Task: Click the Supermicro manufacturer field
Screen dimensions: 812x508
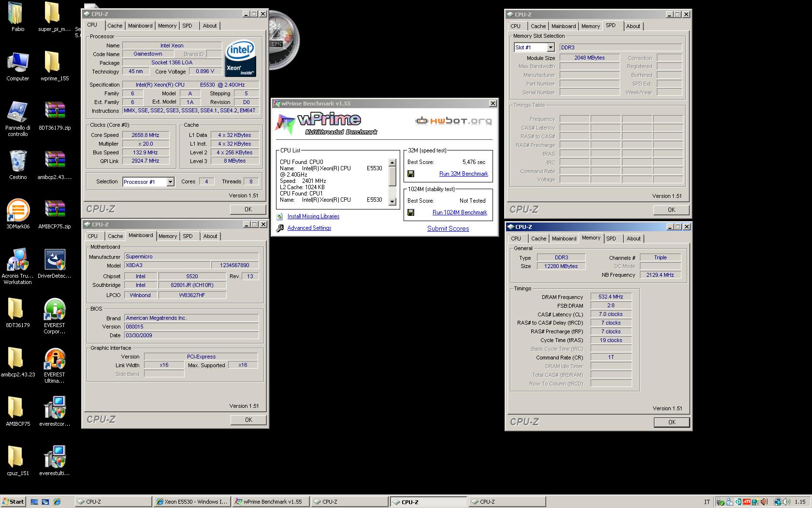Action: click(191, 256)
